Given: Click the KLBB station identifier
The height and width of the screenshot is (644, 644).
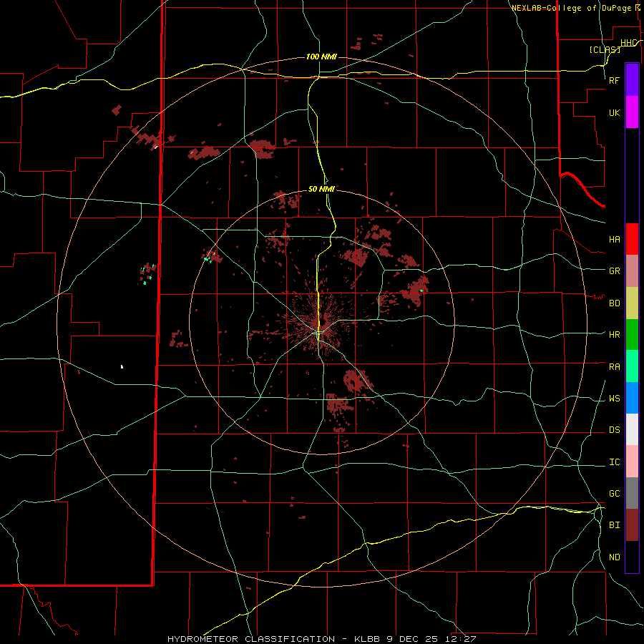Looking at the screenshot, I should [368, 639].
